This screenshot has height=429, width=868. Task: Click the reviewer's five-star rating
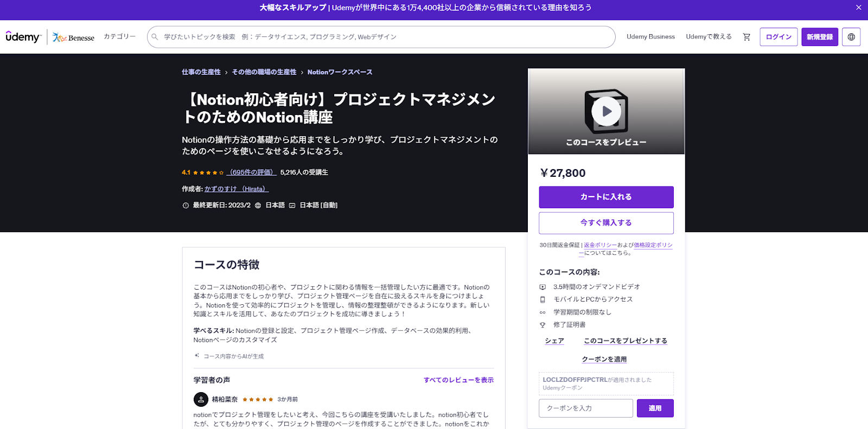tap(258, 400)
